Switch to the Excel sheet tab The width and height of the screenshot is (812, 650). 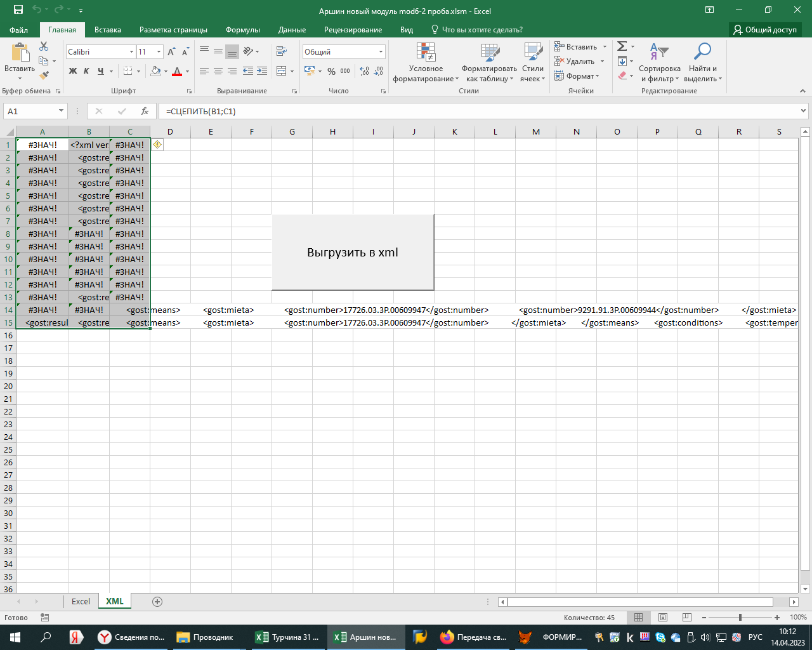81,601
